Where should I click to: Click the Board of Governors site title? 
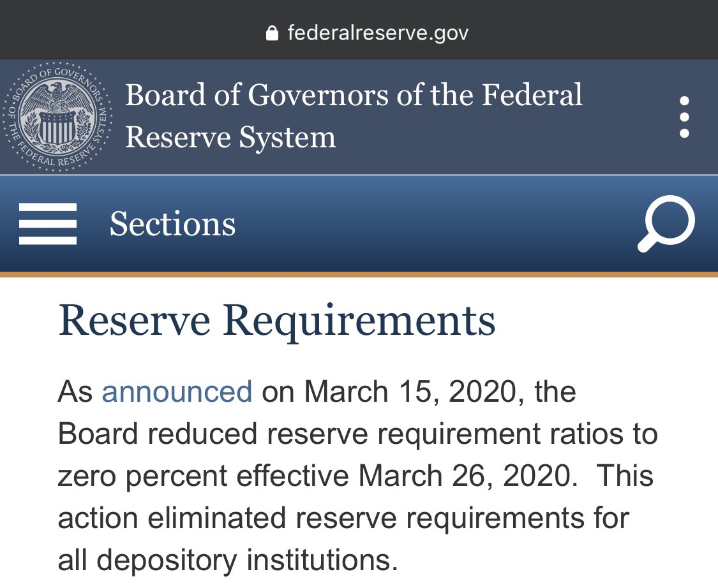(354, 96)
